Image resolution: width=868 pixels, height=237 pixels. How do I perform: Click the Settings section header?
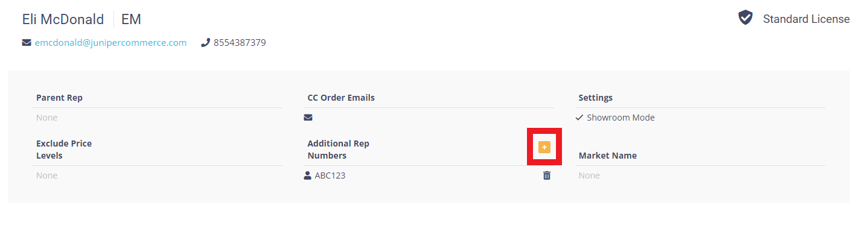click(x=596, y=98)
